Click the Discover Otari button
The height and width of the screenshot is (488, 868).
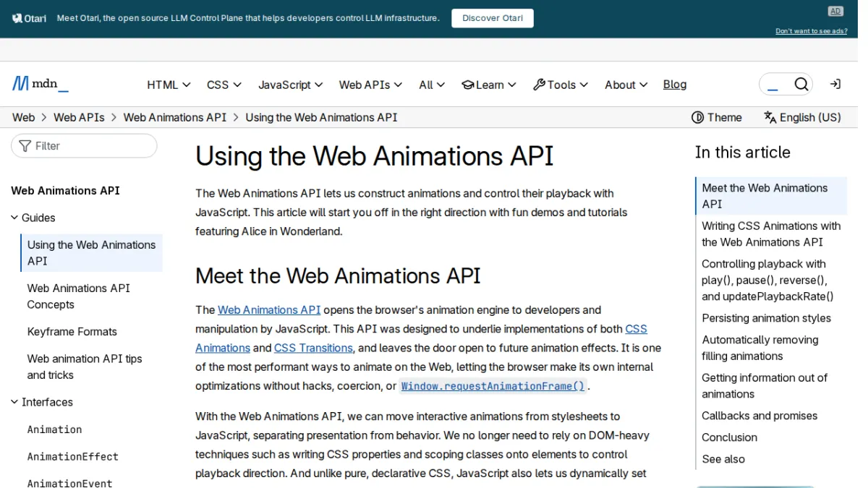coord(493,18)
